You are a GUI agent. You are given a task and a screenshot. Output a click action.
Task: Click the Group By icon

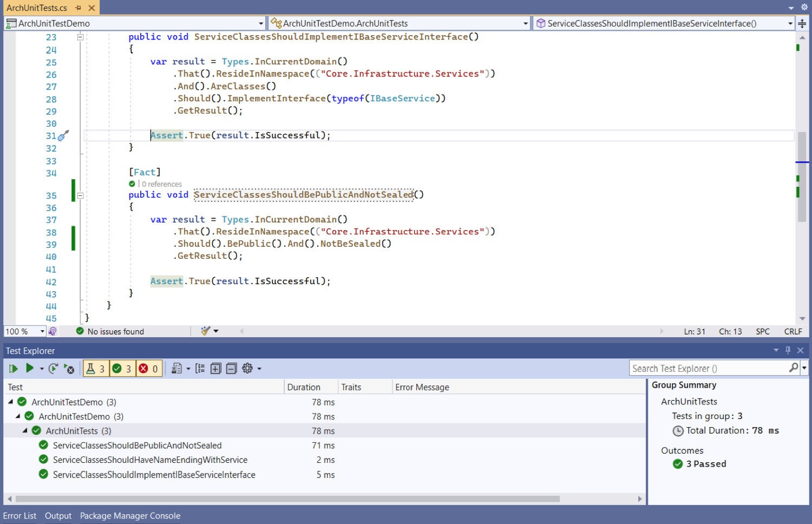click(200, 369)
